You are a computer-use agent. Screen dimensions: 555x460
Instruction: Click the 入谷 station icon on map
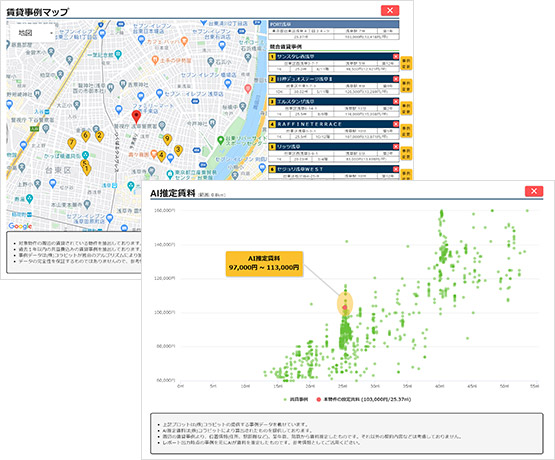pos(47,112)
